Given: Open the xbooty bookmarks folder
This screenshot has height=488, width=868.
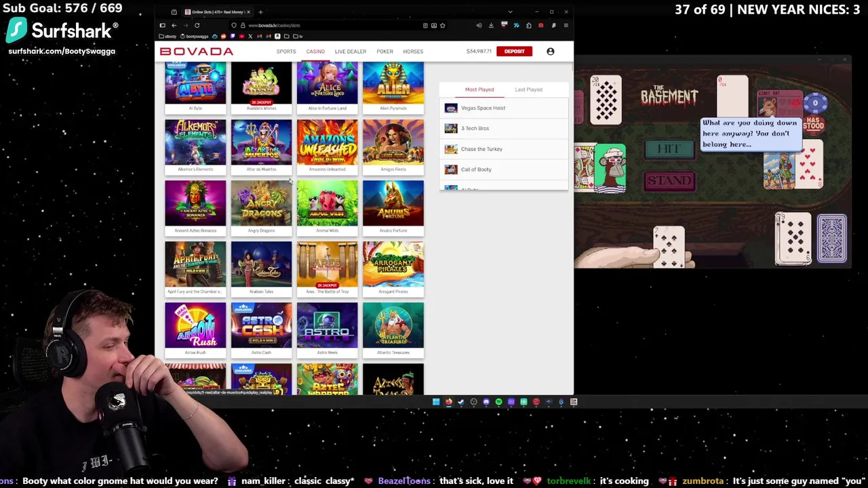Looking at the screenshot, I should [168, 36].
